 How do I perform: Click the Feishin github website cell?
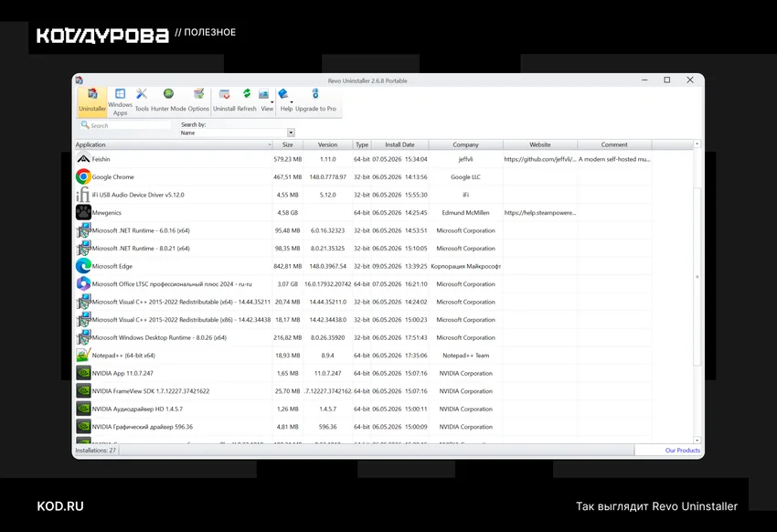pyautogui.click(x=540, y=159)
